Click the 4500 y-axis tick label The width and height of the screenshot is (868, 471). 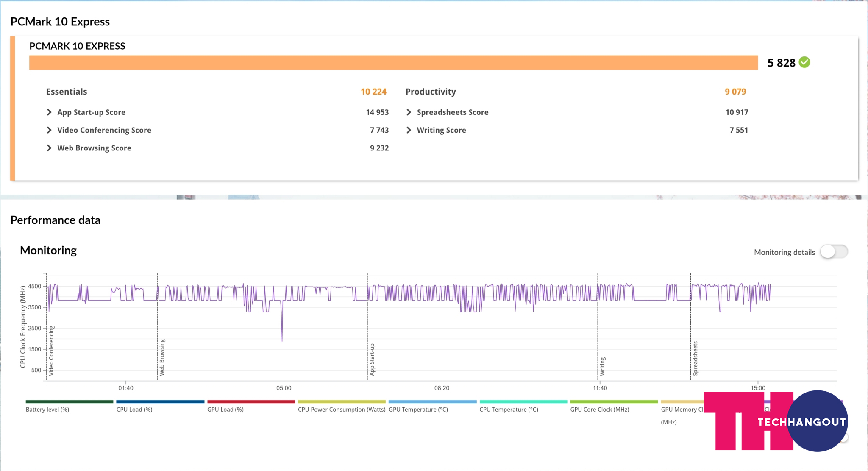point(35,286)
